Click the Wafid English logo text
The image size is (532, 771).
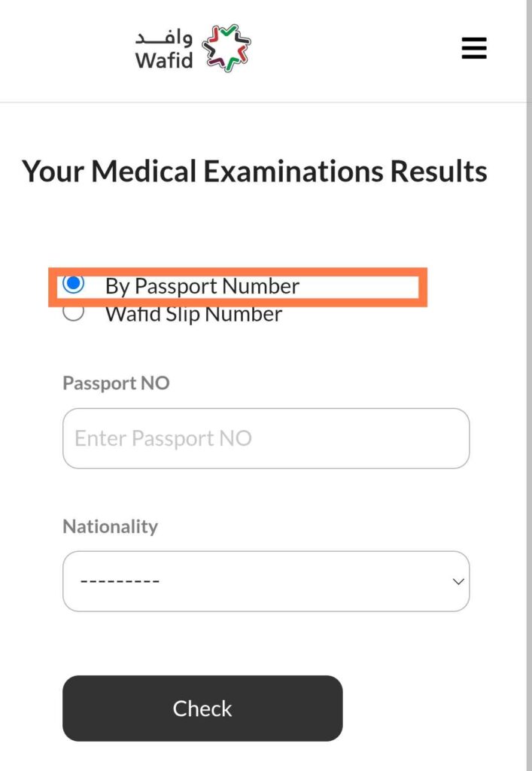coord(164,60)
